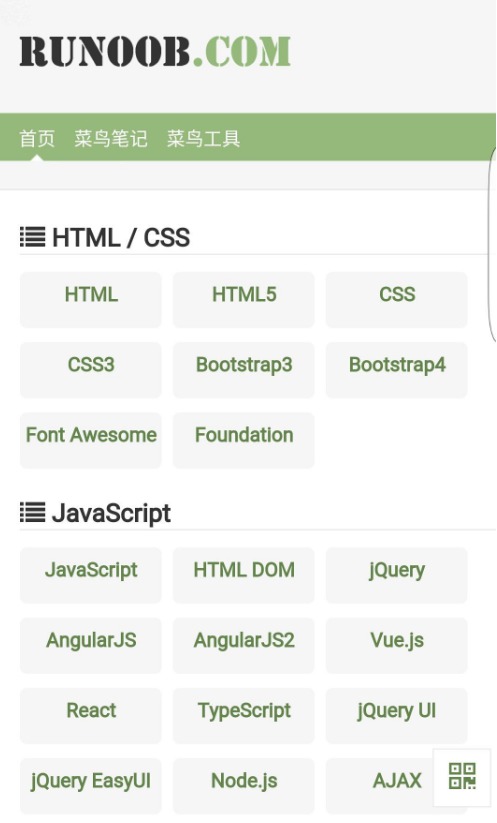This screenshot has height=823, width=497.
Task: Open the HTML DOM tutorial
Action: [x=244, y=575]
